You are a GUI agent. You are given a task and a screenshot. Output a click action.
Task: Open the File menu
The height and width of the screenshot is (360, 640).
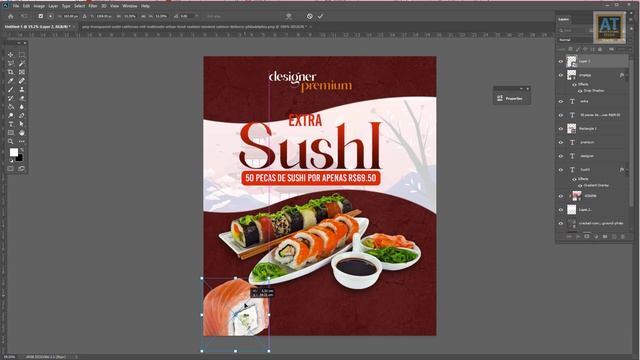coord(16,6)
